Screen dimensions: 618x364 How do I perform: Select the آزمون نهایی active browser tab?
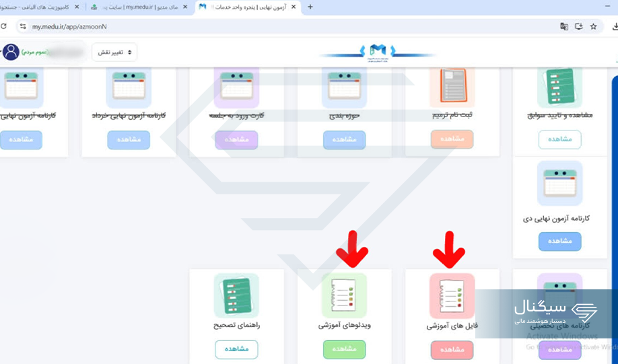(248, 7)
